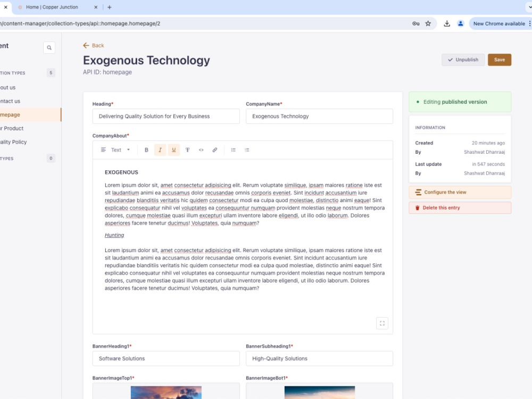This screenshot has height=399, width=532.
Task: Click the Exogenous Technology page title
Action: pos(147,61)
